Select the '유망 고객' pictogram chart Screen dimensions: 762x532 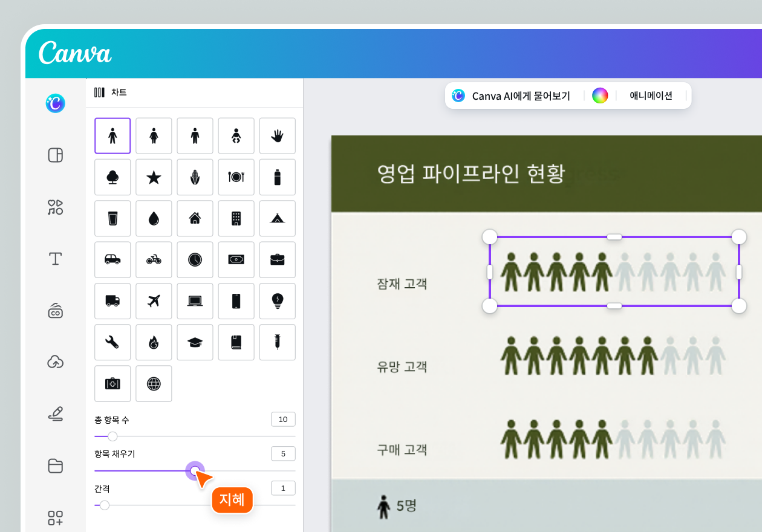pos(613,355)
